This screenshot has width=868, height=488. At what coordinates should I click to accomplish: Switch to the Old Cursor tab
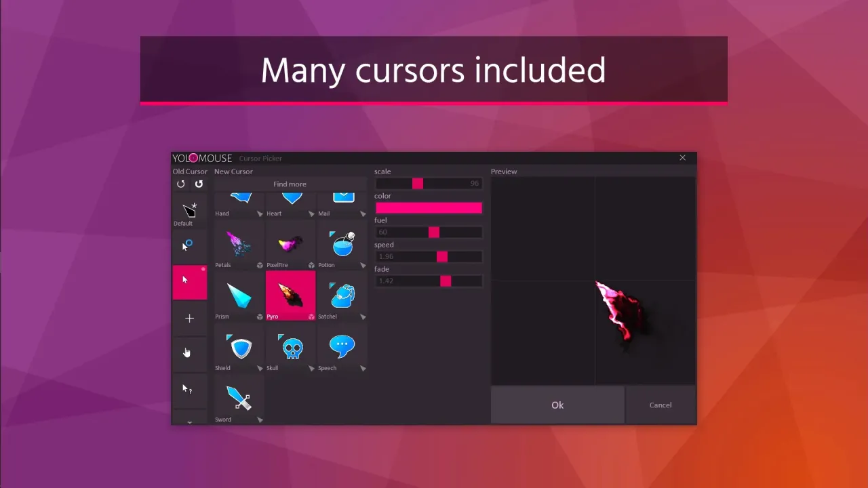[189, 171]
